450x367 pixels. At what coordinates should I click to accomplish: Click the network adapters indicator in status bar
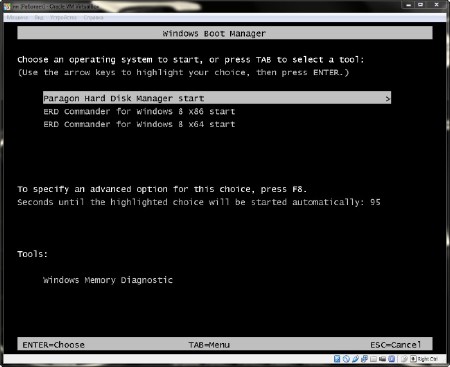(364, 359)
